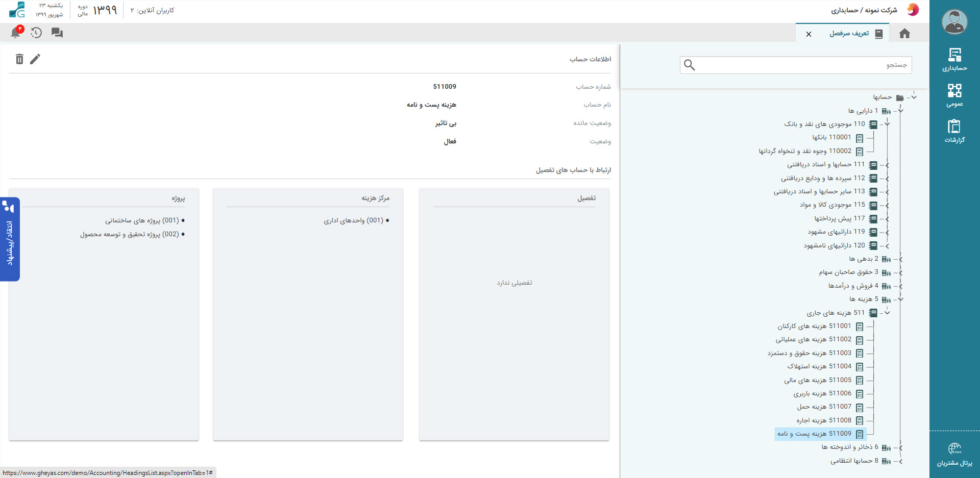980x478 pixels.
Task: Select account 110001 بانکها
Action: click(x=831, y=137)
